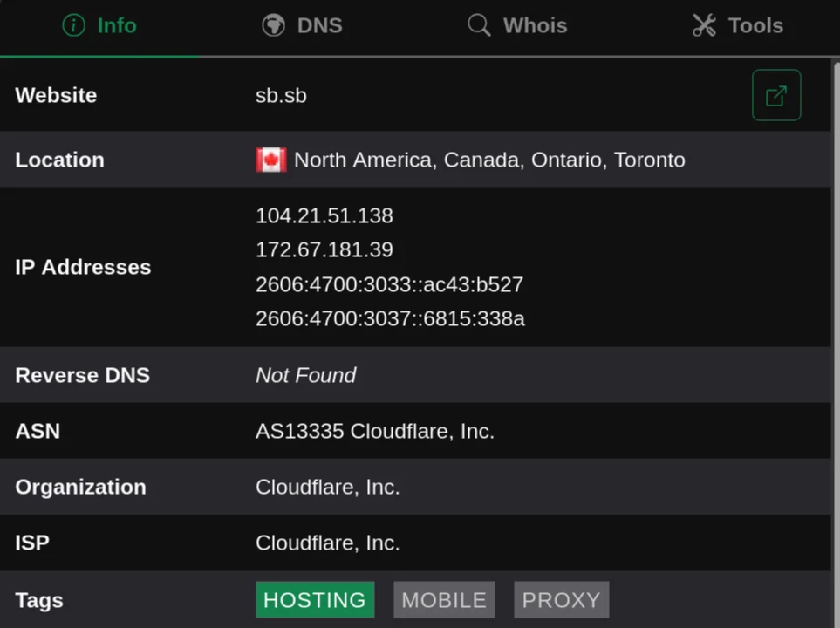Click IPv6 address 2606:4700:3033::ac43:b527
840x628 pixels.
coord(389,284)
